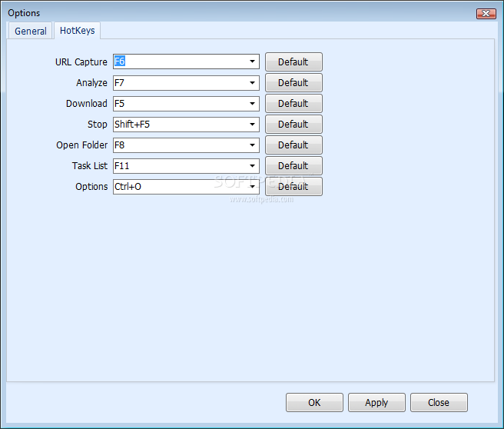Reset Open Folder hotkey to Default
This screenshot has width=504, height=429.
[x=293, y=145]
